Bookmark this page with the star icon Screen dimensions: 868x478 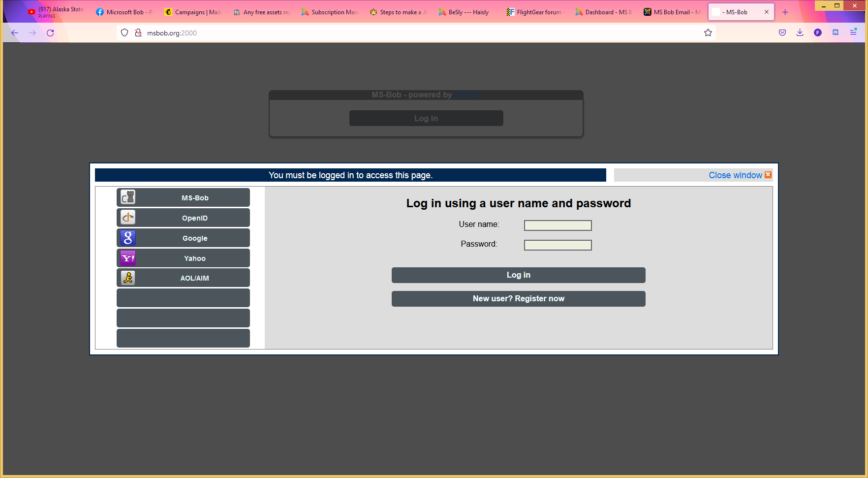click(708, 33)
